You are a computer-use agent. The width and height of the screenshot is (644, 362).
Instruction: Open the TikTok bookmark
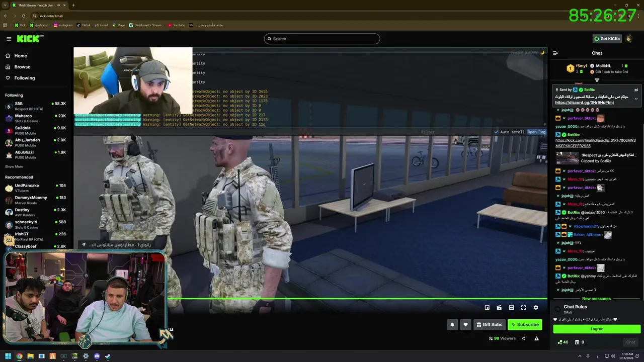point(84,25)
